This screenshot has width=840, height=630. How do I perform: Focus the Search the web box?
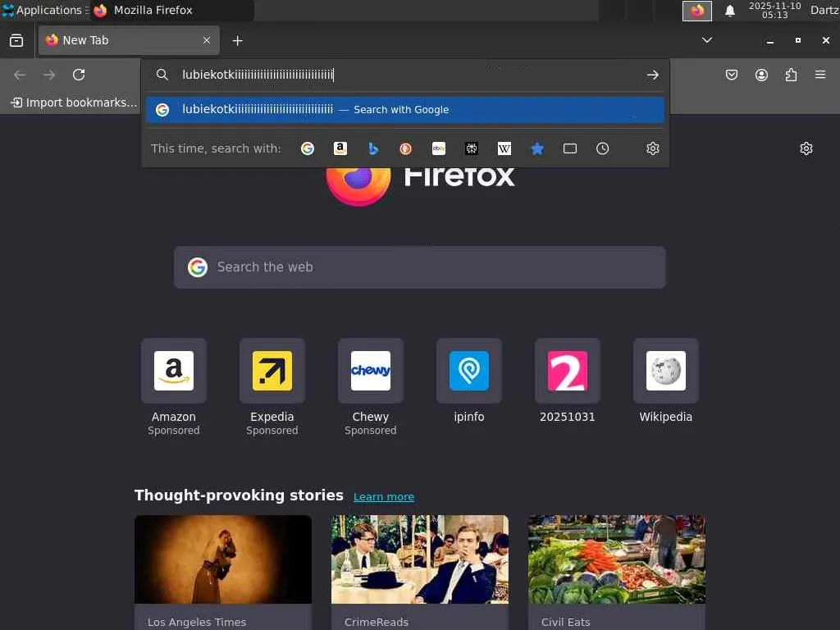point(420,267)
